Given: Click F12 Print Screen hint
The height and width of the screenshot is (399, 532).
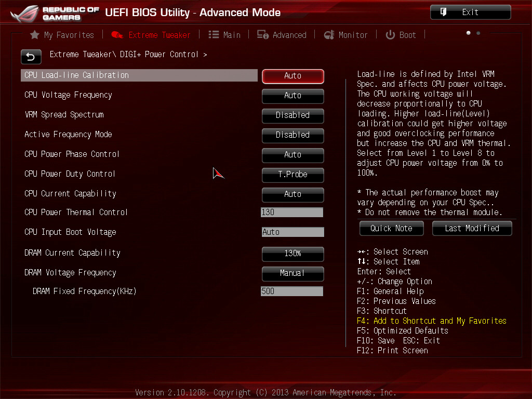Looking at the screenshot, I should (x=393, y=351).
